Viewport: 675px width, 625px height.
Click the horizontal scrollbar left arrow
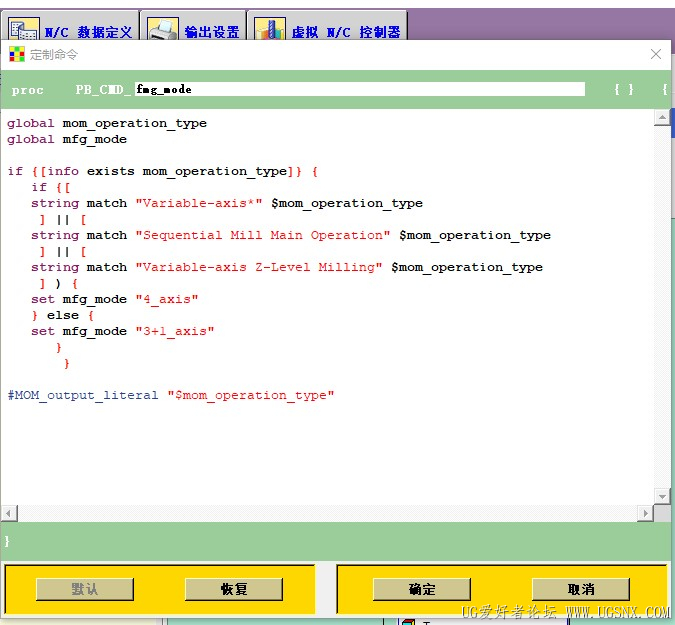[x=9, y=513]
